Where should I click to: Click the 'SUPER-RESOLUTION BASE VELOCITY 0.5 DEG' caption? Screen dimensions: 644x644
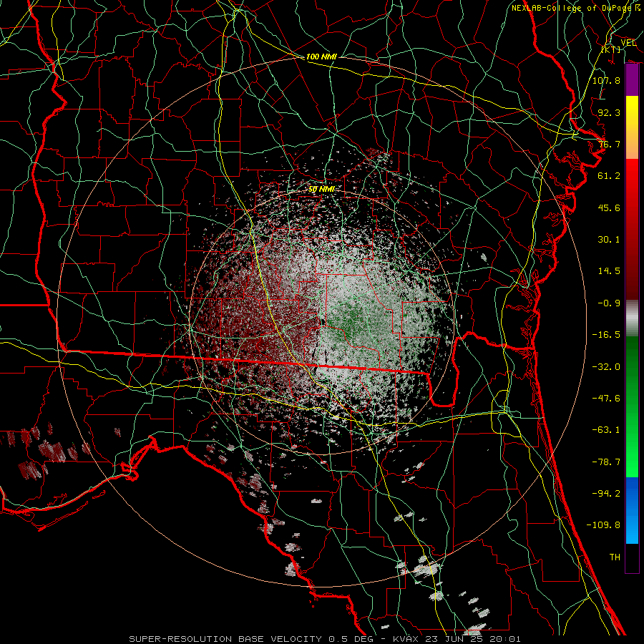[x=251, y=639]
